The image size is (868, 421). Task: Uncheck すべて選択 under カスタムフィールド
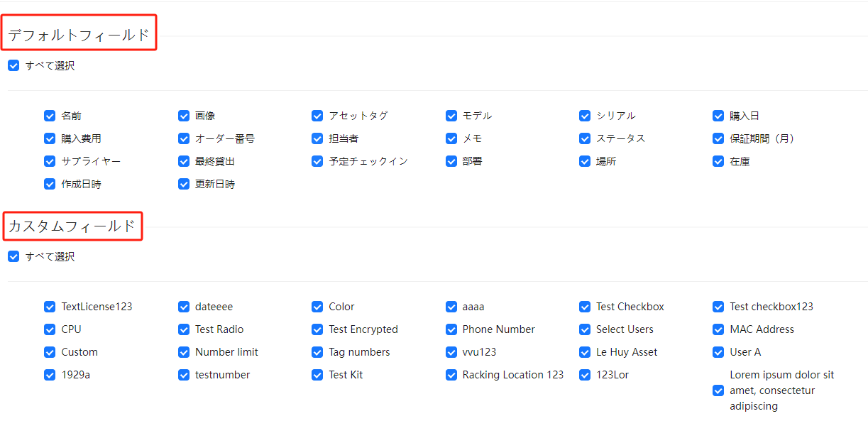pos(13,257)
